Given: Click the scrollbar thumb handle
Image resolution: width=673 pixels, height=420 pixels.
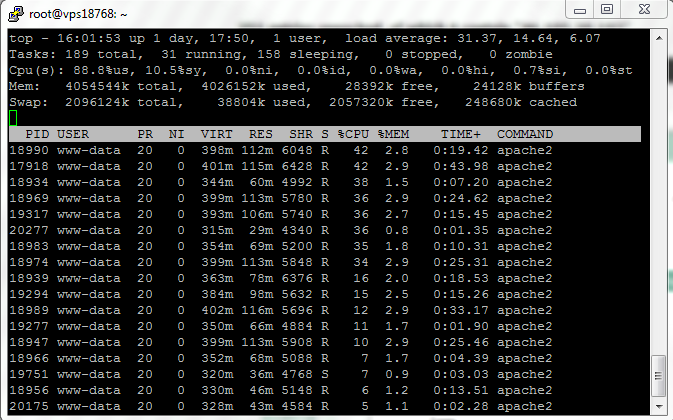Looking at the screenshot, I should coord(658,376).
